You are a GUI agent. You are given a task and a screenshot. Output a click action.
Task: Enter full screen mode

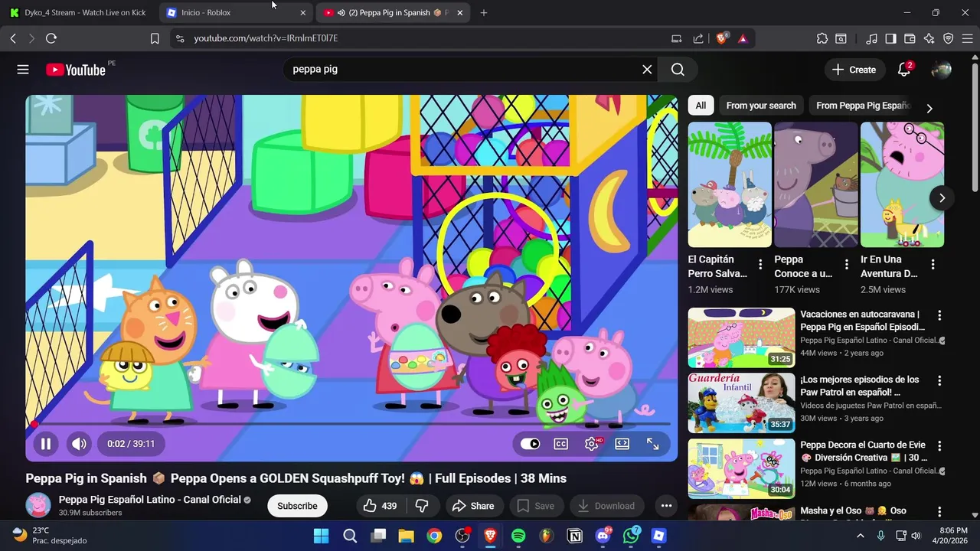pos(653,444)
